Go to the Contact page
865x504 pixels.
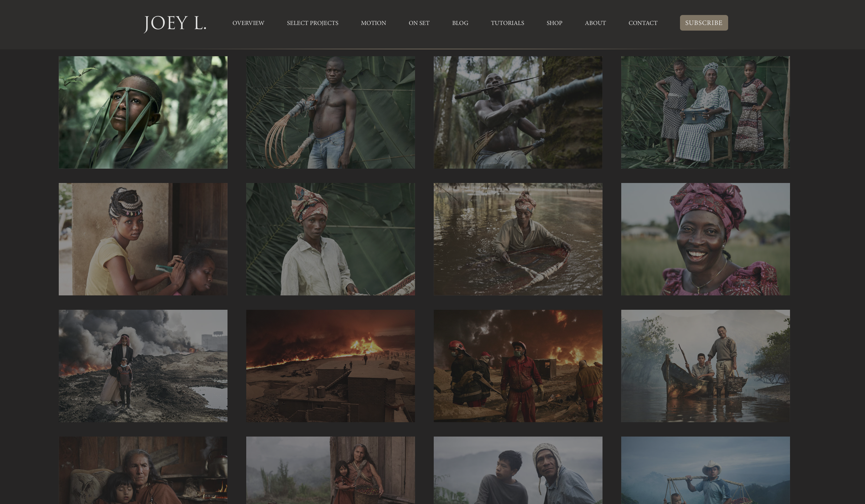(x=642, y=23)
